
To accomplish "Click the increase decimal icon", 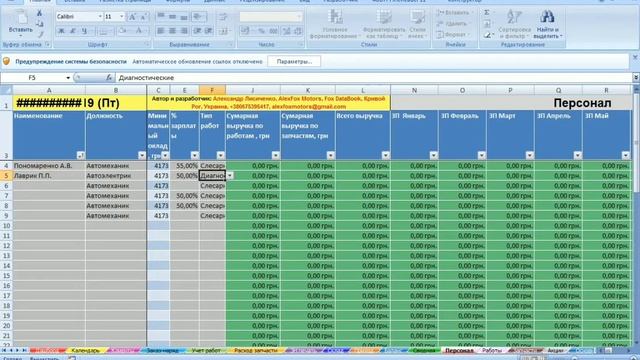I will pos(287,31).
